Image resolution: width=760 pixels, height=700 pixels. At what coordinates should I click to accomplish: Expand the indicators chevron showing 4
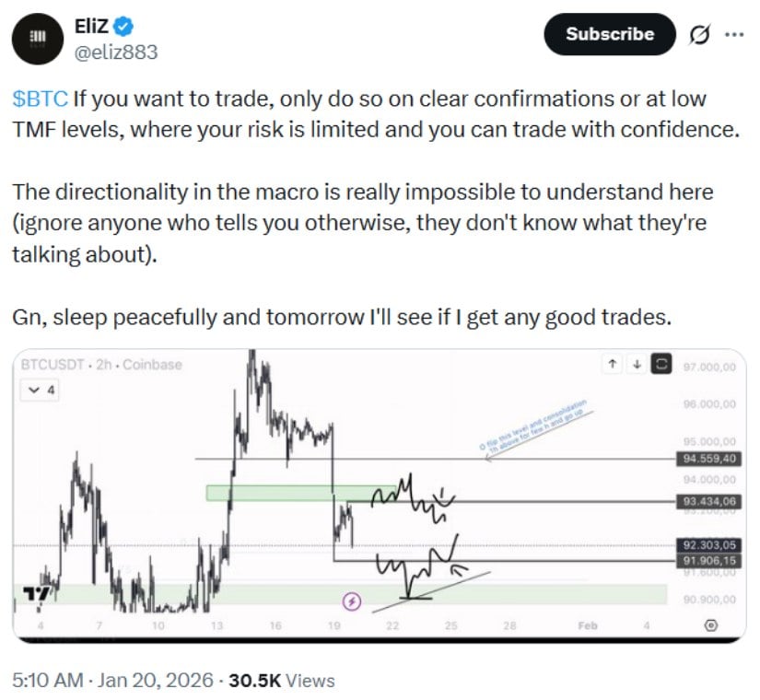[41, 390]
